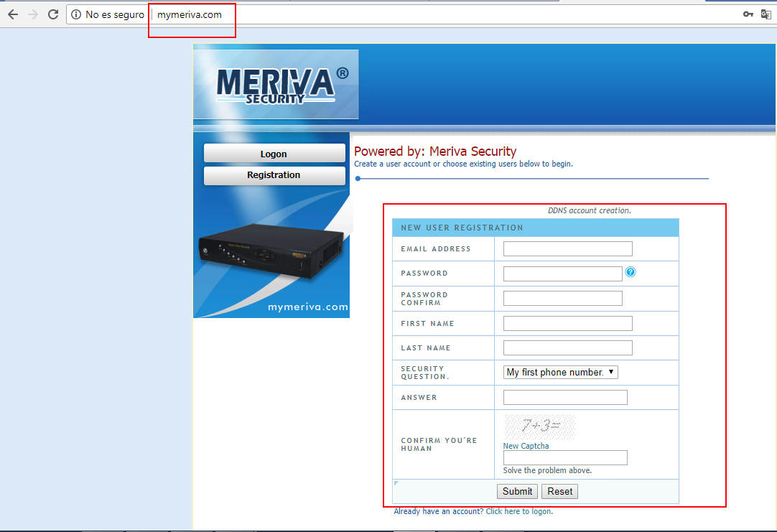The height and width of the screenshot is (532, 777).
Task: Focus the Password Confirm field
Action: pyautogui.click(x=563, y=298)
